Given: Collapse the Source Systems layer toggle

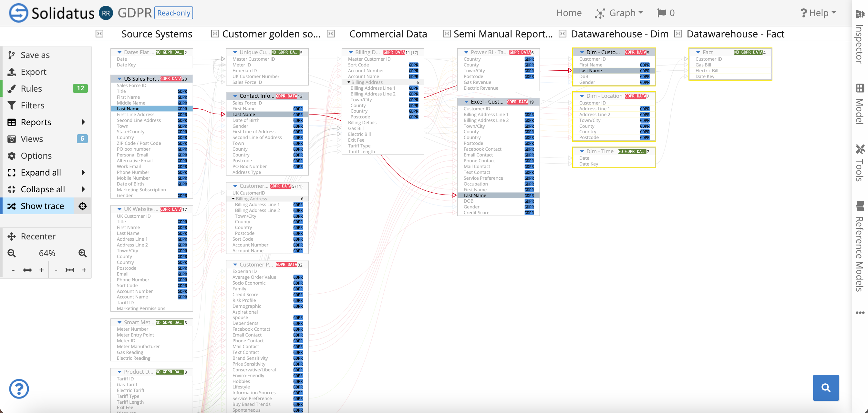Looking at the screenshot, I should tap(99, 34).
